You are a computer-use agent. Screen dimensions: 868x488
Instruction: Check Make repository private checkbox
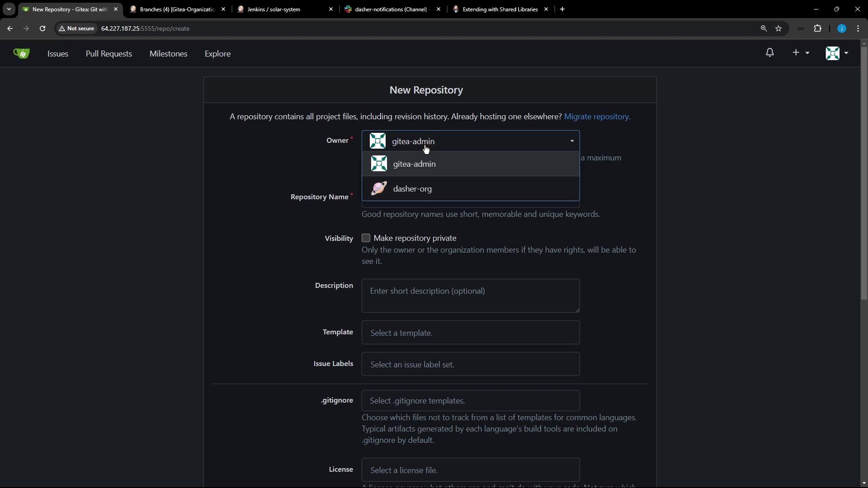[366, 238]
